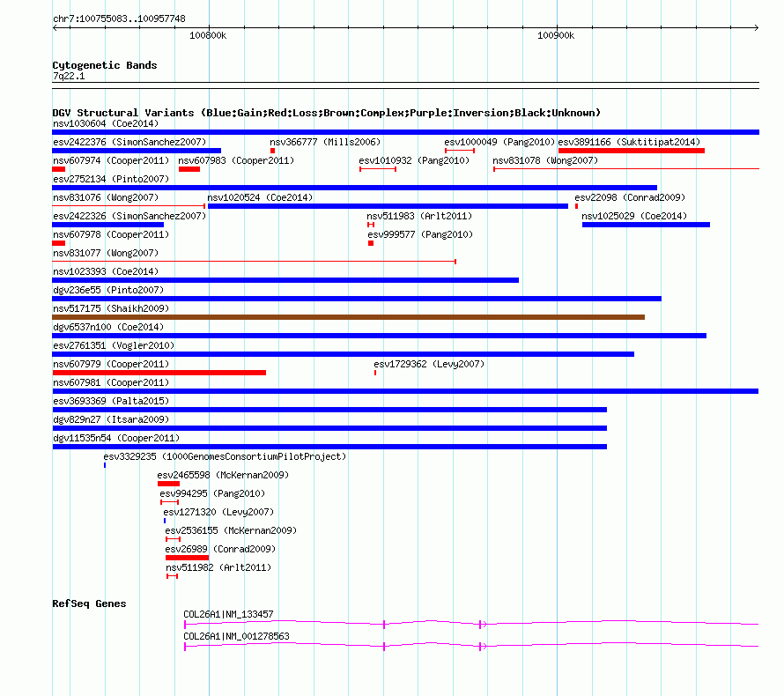Image resolution: width=784 pixels, height=696 pixels.
Task: Select the esv1000049 (Pang2010) variant
Action: (499, 142)
